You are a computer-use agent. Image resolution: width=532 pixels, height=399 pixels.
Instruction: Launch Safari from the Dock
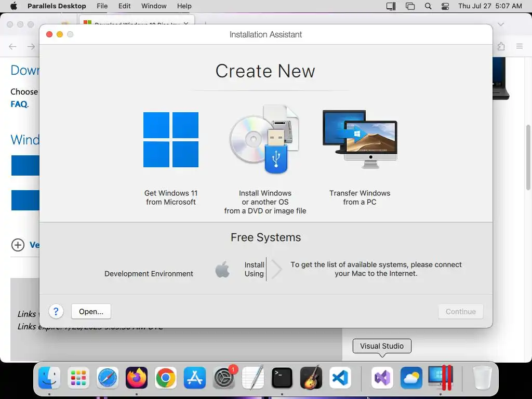(x=108, y=378)
